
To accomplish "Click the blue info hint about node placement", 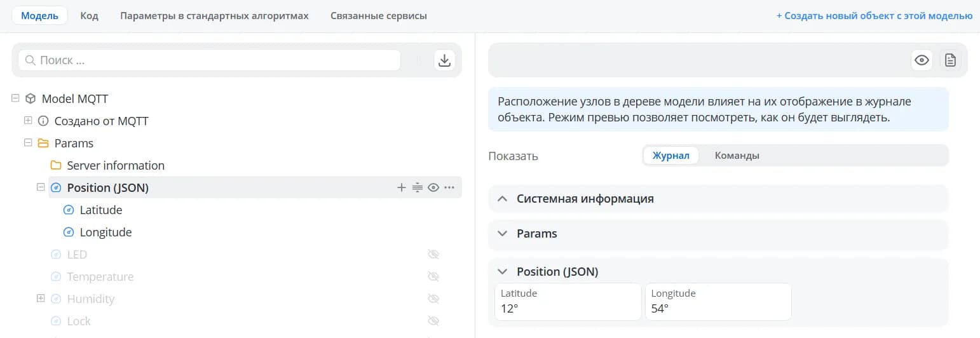I will click(x=718, y=109).
